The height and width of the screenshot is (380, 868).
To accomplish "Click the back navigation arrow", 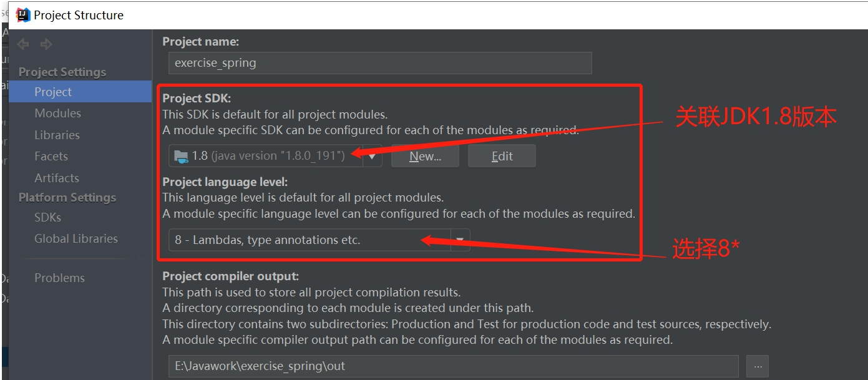I will tap(23, 44).
